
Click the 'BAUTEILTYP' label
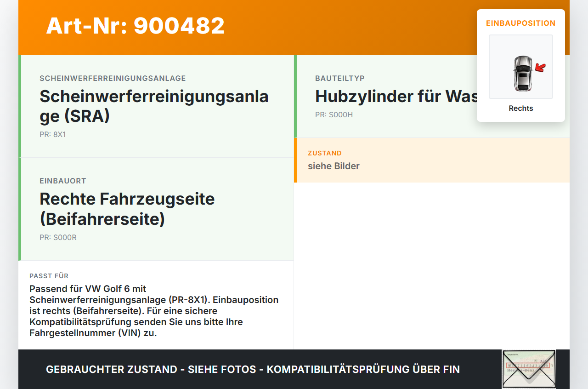(340, 79)
